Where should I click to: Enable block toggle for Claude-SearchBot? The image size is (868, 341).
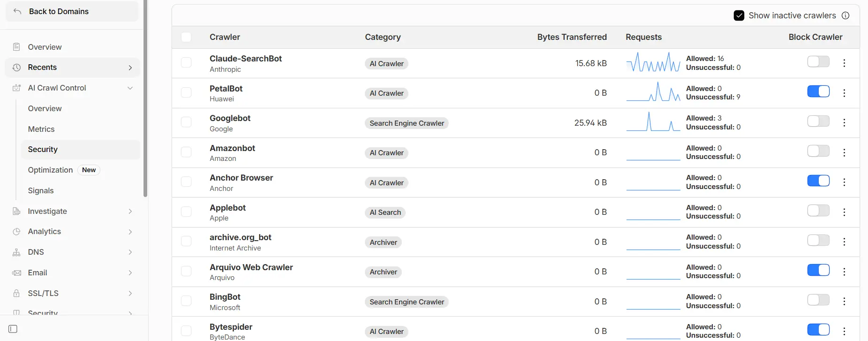pyautogui.click(x=818, y=61)
